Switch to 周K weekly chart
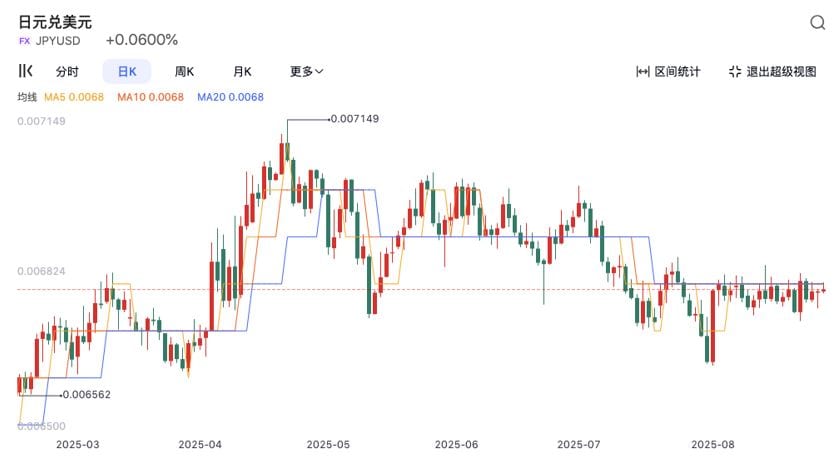The height and width of the screenshot is (470, 837). coord(184,72)
